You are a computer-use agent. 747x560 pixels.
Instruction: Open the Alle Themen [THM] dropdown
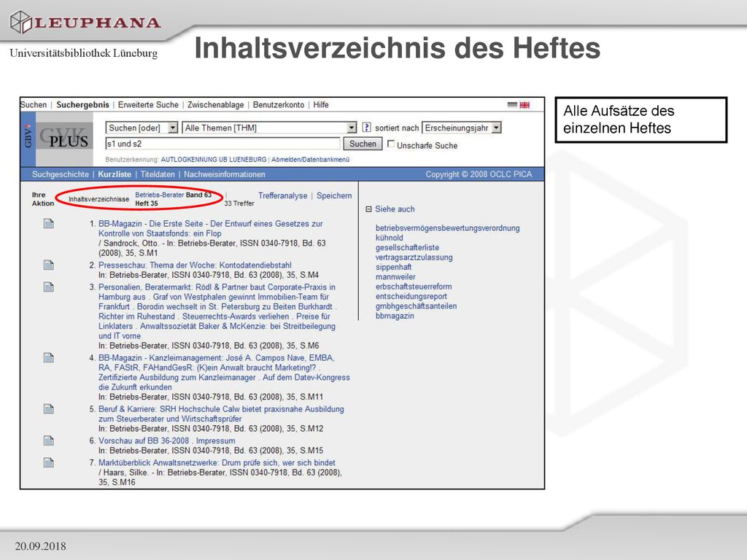[x=269, y=128]
